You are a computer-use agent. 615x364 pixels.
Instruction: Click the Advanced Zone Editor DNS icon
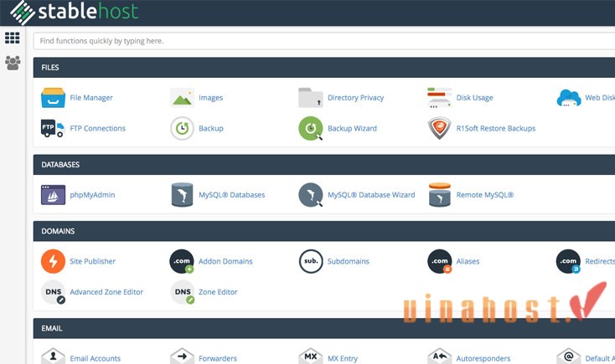tap(53, 292)
